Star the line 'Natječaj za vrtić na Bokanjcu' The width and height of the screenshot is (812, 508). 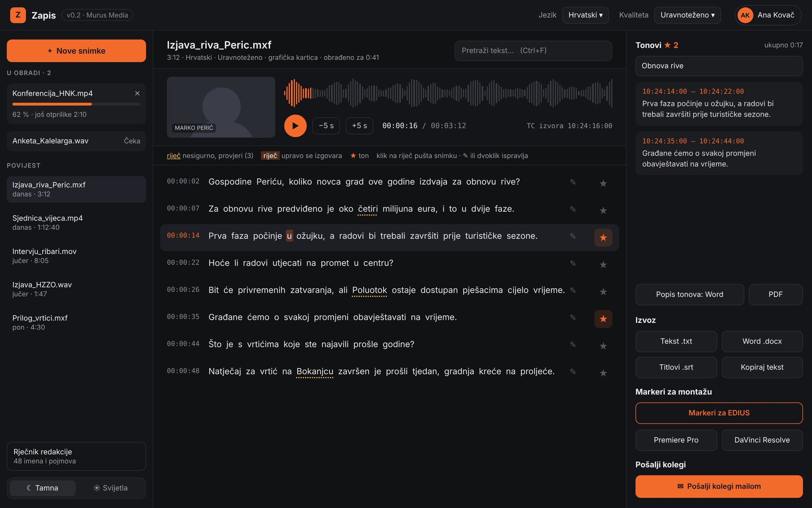[603, 373]
